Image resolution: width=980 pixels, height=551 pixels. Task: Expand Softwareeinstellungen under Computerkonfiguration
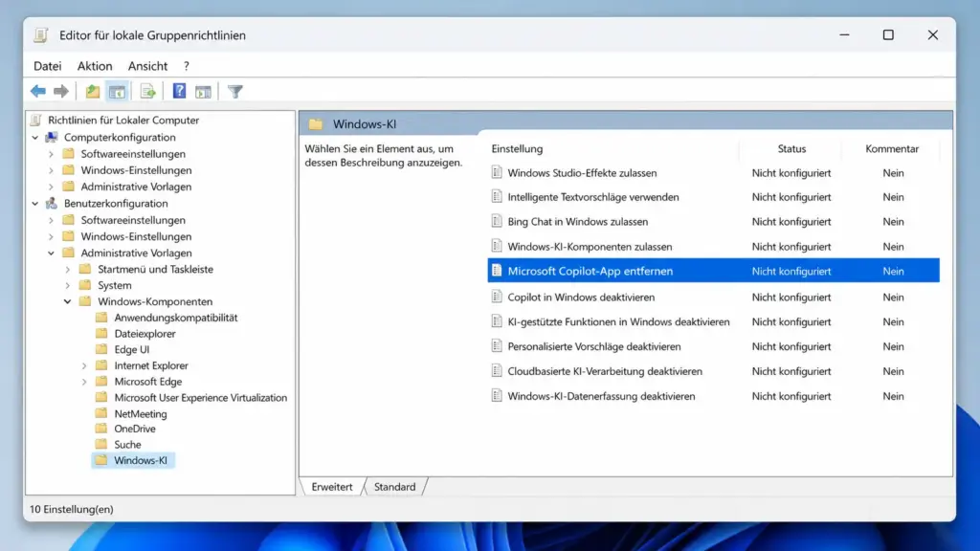[52, 154]
